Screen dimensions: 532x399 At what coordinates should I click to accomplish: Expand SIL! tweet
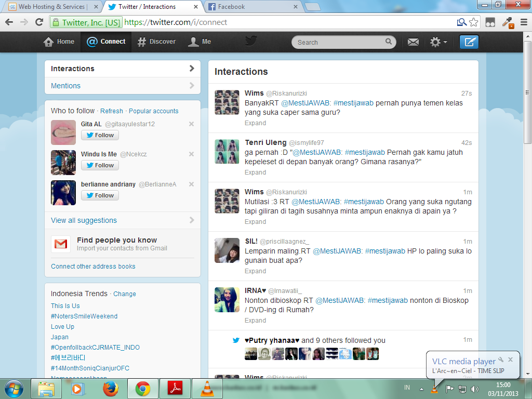point(255,271)
